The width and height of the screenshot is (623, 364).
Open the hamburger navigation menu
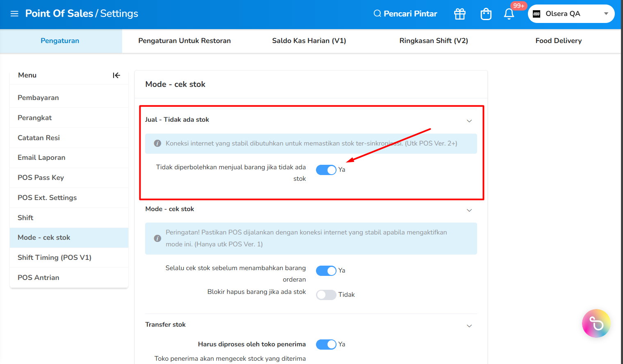pos(14,14)
